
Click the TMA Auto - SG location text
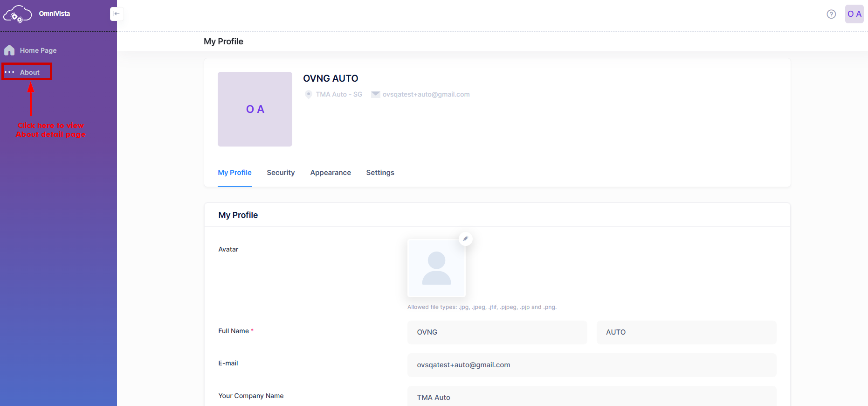[x=339, y=94]
